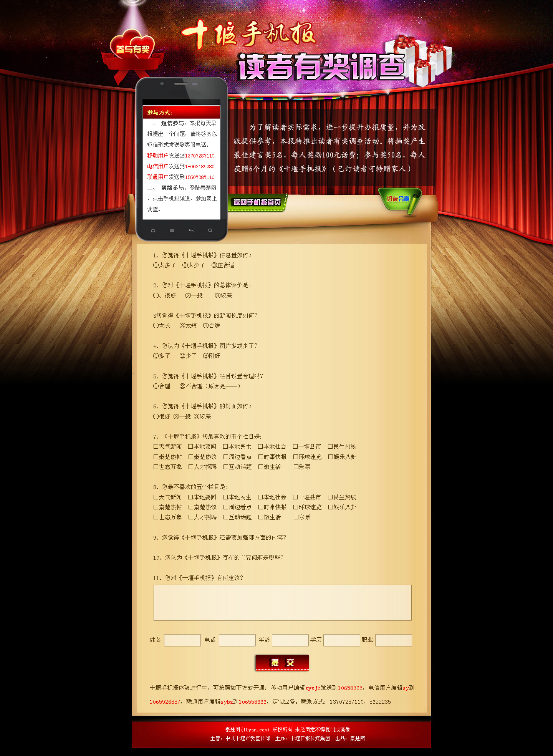Click the 姓名 input field

click(182, 640)
